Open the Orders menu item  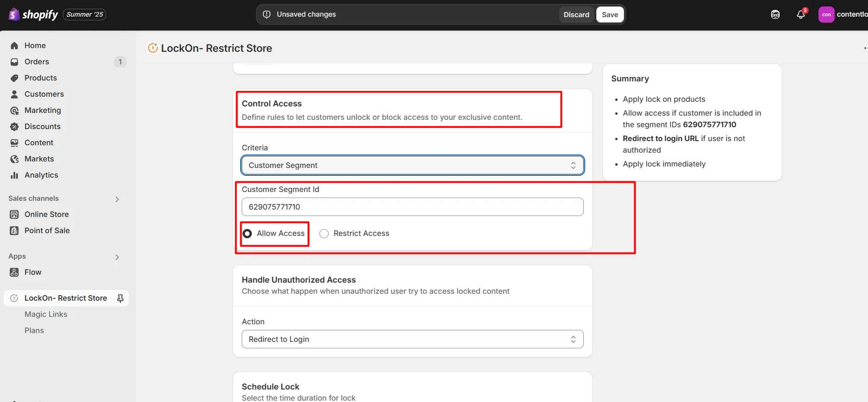pyautogui.click(x=37, y=62)
